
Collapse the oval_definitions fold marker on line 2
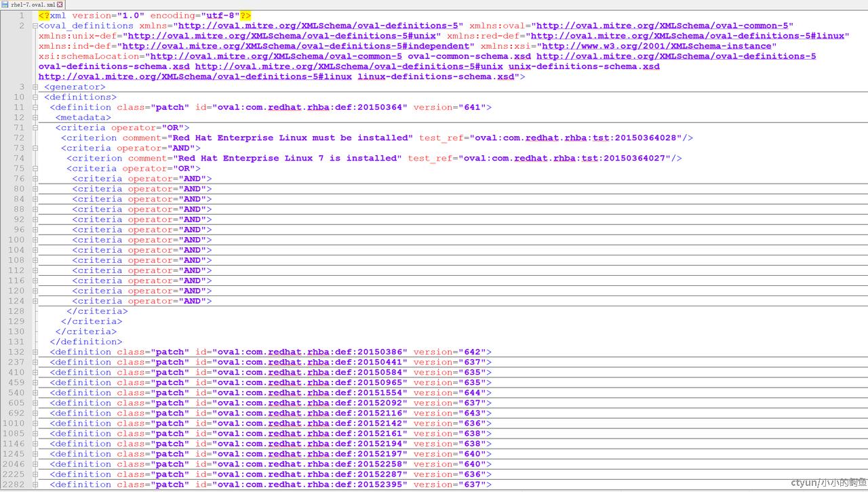pos(35,26)
